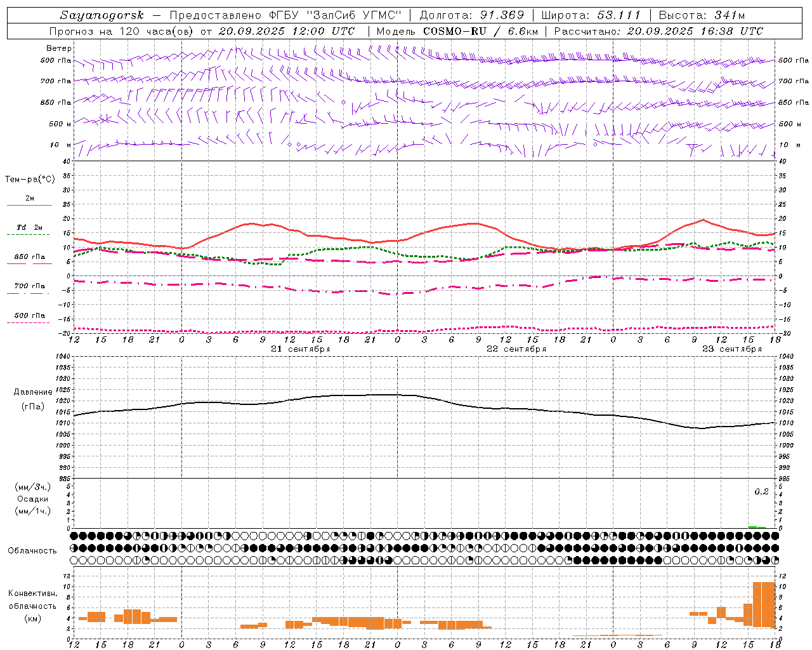The height and width of the screenshot is (650, 812).
Task: Click the Тем-ра(°C) temperature panel label
Action: pyautogui.click(x=30, y=180)
